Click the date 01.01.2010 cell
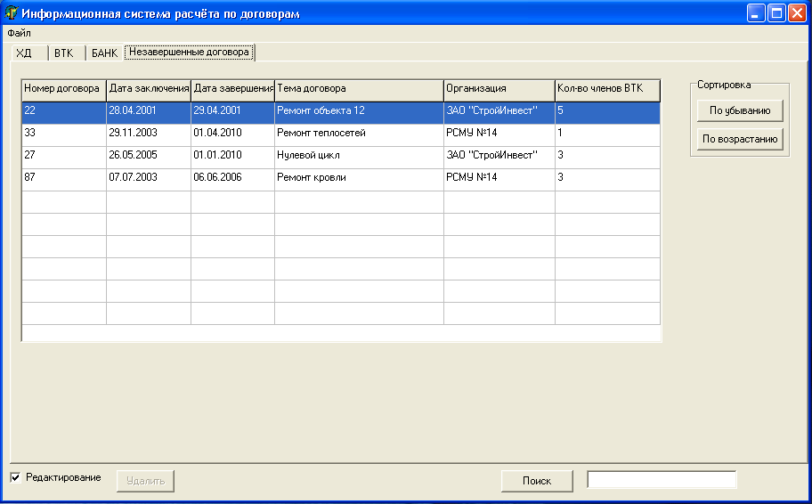 coord(233,157)
